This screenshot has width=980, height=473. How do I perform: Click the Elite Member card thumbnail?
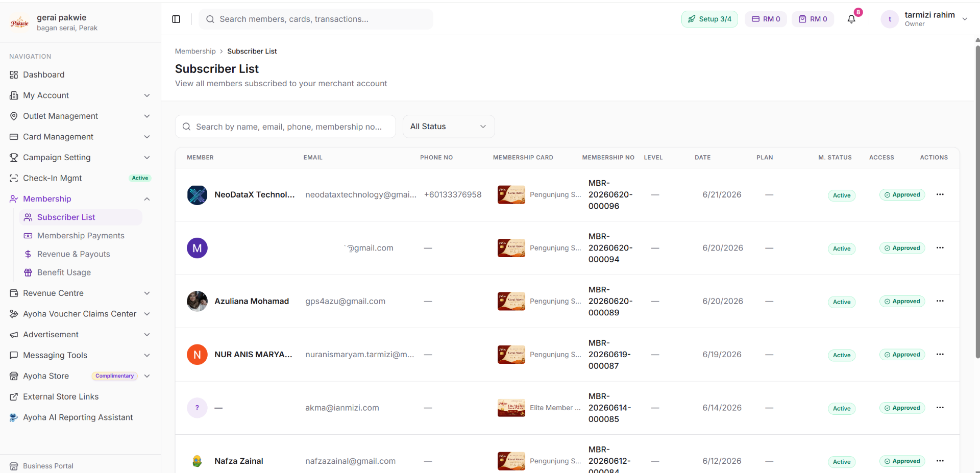pos(511,408)
